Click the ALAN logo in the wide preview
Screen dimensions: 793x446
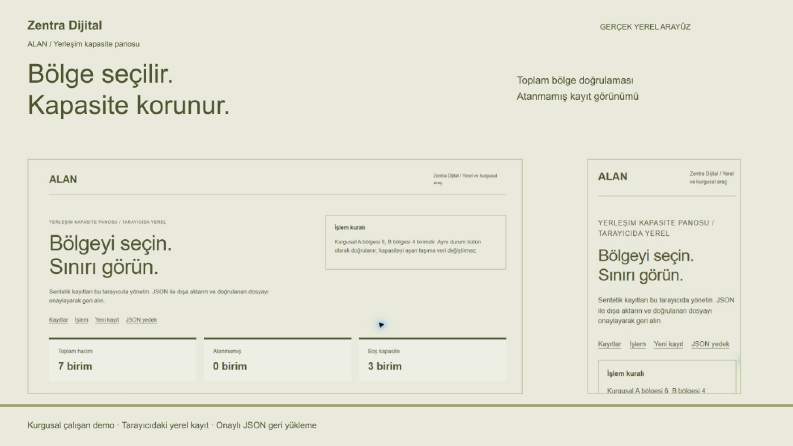coord(63,180)
